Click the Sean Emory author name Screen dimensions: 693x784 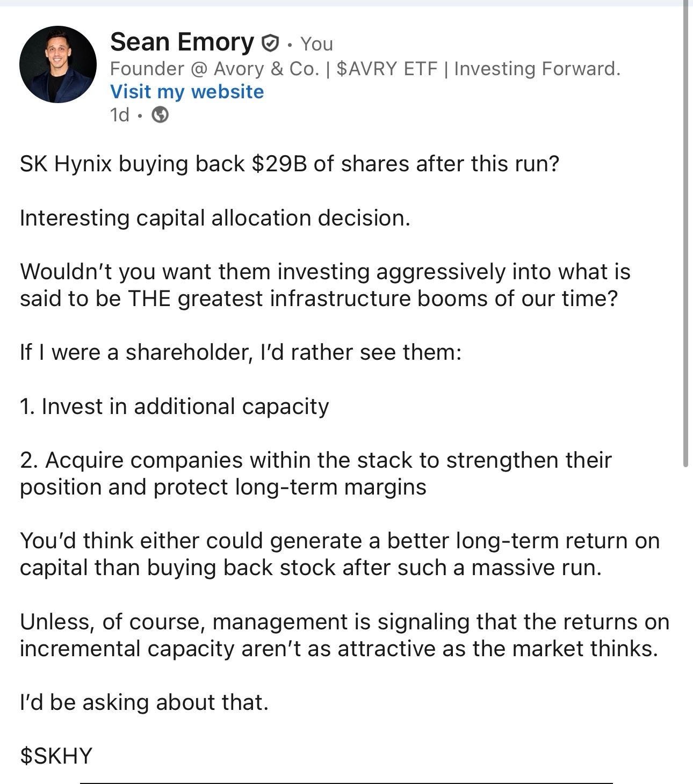click(x=182, y=42)
